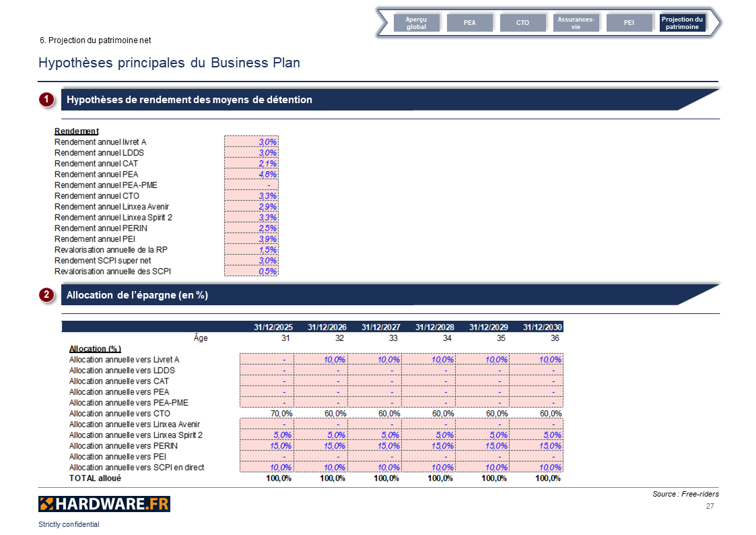Click Allocation annuelle vers Linxea Avenir label

point(135,424)
